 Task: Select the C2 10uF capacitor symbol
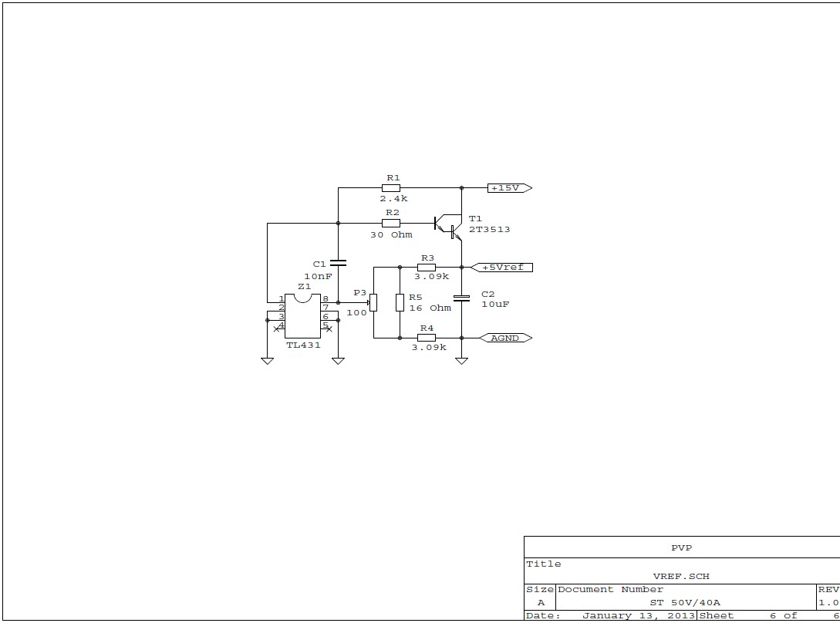coord(461,298)
